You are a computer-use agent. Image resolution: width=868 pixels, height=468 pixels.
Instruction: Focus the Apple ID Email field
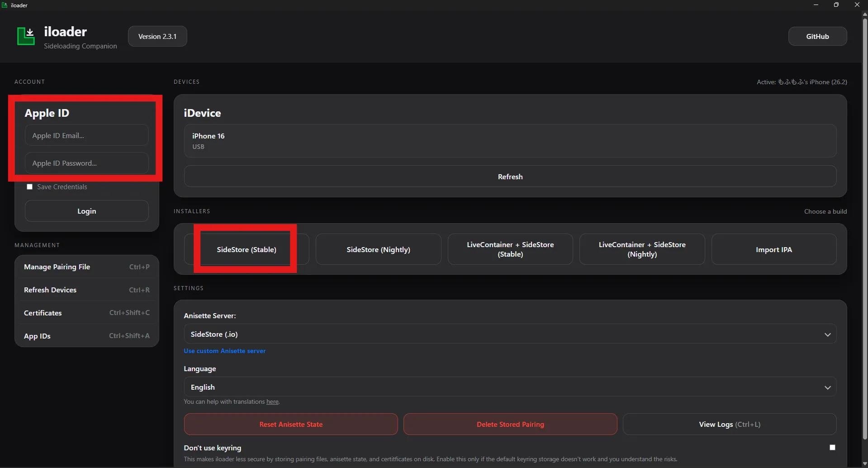point(87,135)
